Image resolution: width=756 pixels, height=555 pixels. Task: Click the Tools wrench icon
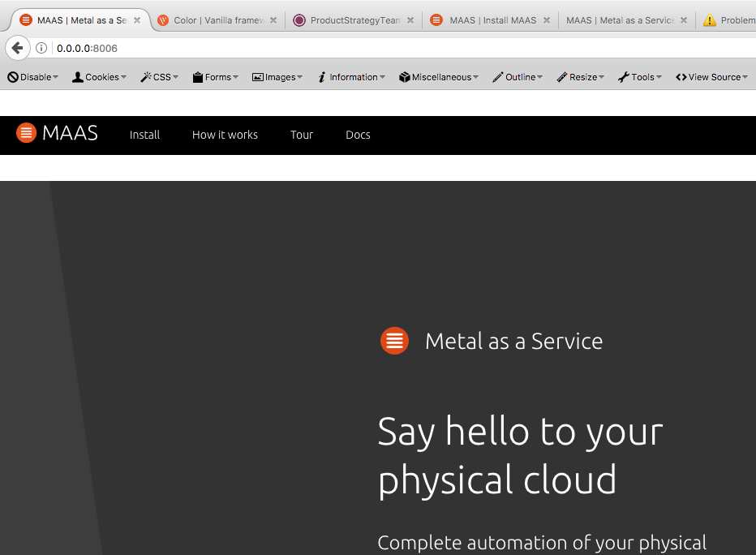click(623, 77)
